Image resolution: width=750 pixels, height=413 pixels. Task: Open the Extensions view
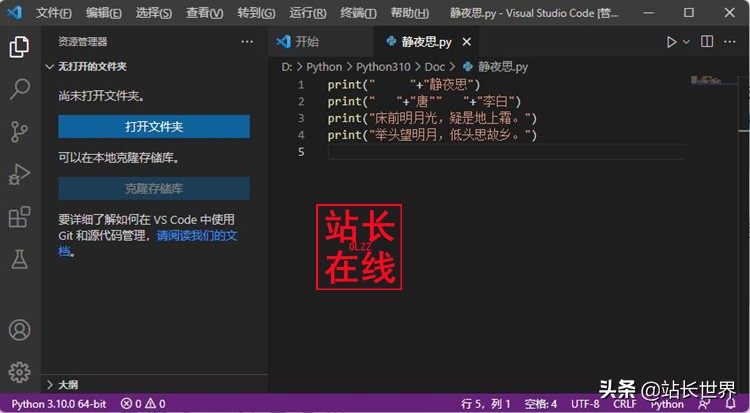19,217
